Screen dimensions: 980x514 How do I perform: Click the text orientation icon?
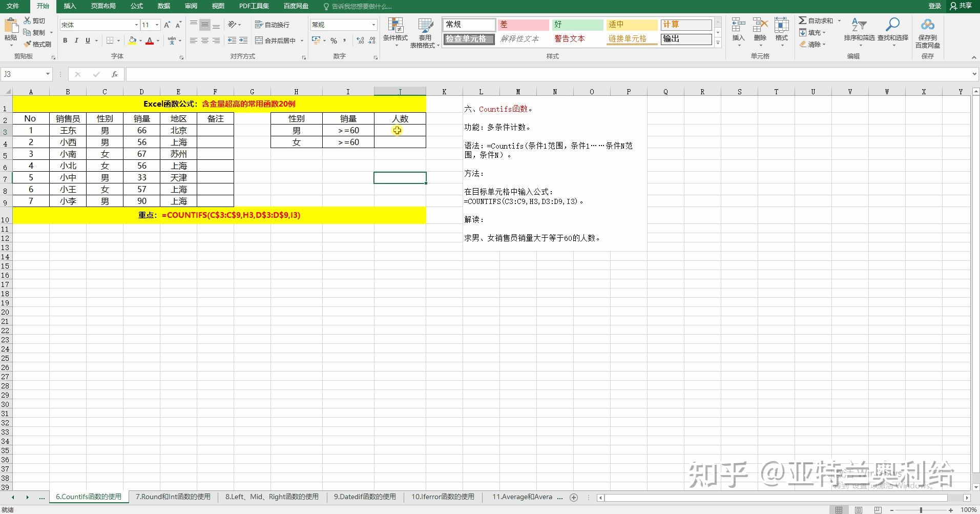(232, 25)
